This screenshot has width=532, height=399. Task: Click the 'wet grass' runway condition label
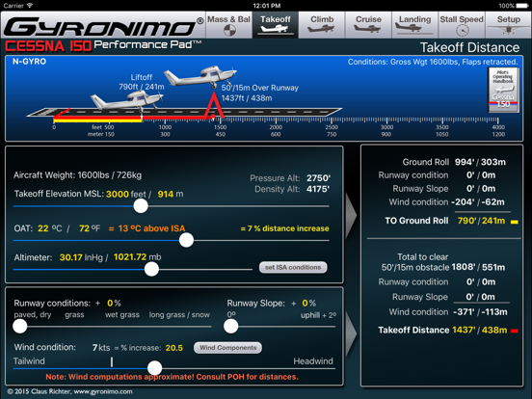coord(122,315)
